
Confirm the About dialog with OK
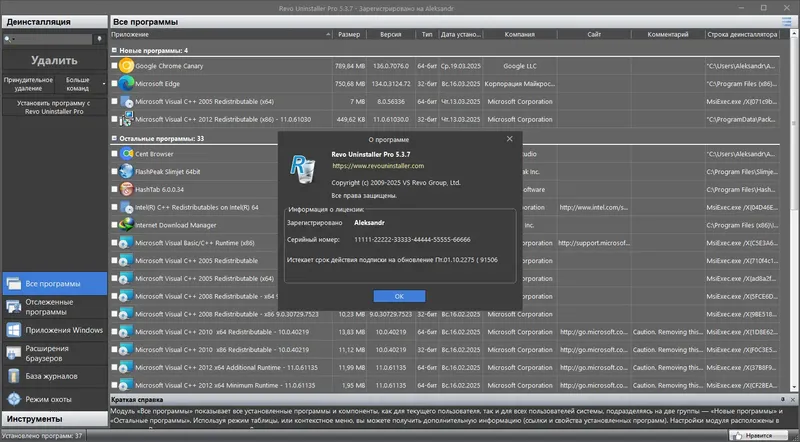(399, 296)
